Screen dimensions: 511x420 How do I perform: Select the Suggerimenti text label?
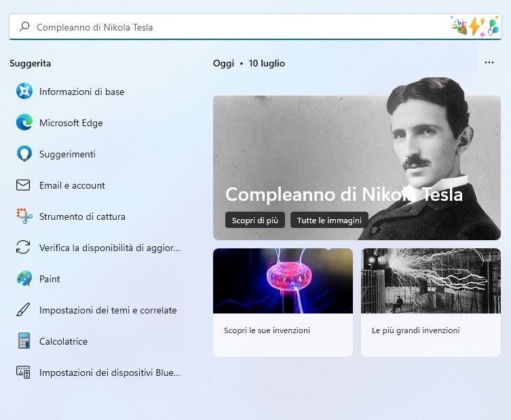point(67,154)
